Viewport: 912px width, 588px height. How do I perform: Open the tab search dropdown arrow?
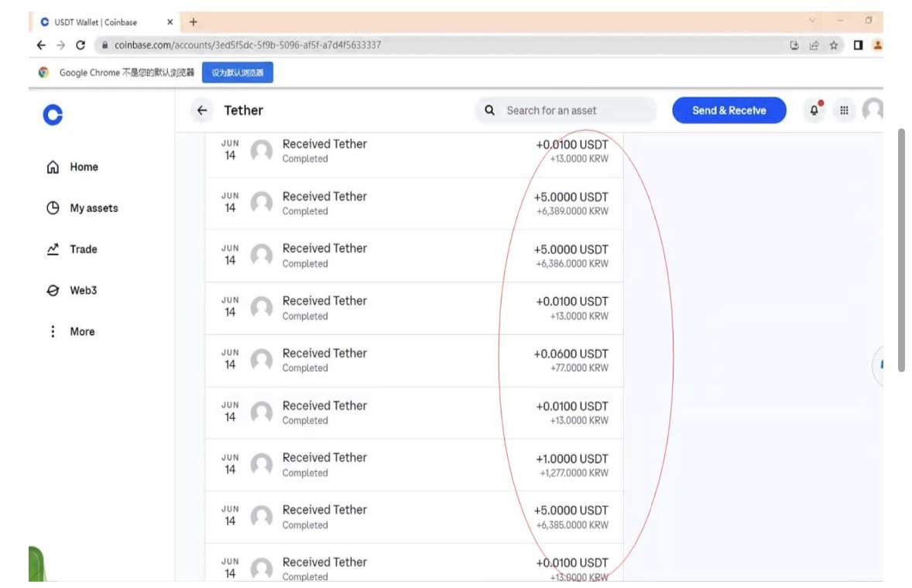click(x=812, y=20)
